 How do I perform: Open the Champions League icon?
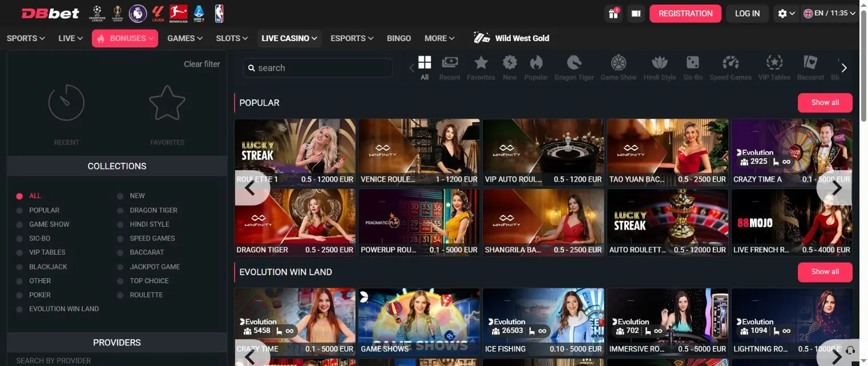coord(97,13)
